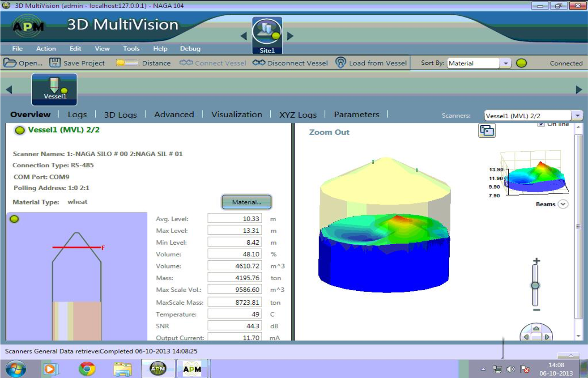Click the Temperature value field
Image resolution: width=588 pixels, height=378 pixels.
pos(235,314)
